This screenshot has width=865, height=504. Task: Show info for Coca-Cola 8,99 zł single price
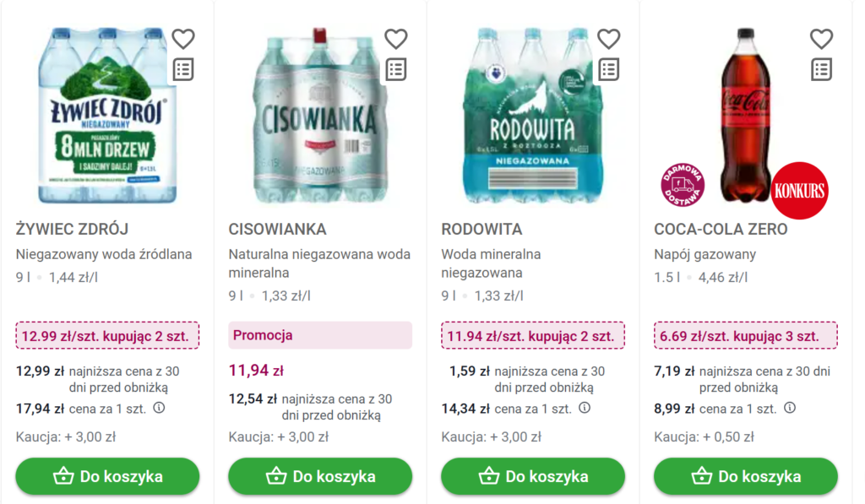790,408
